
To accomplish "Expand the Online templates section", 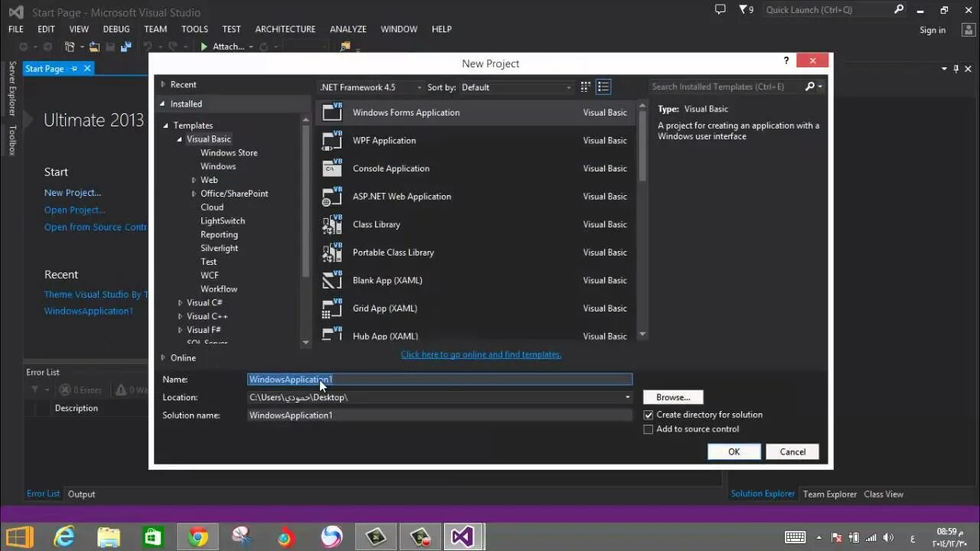I will 163,357.
